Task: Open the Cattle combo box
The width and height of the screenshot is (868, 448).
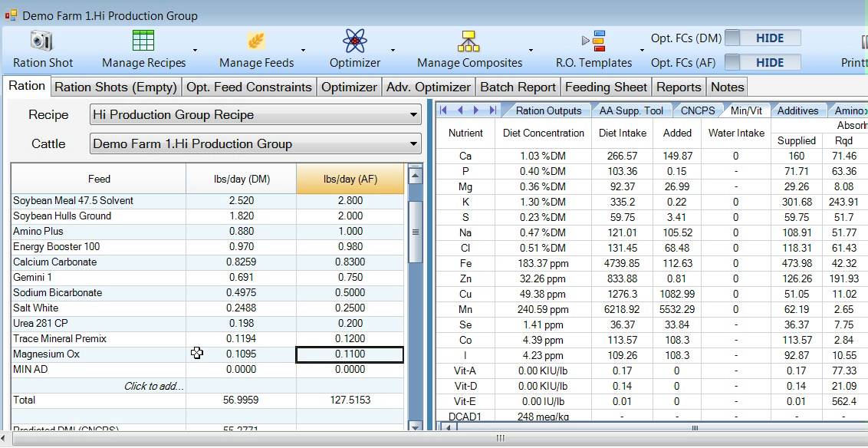Action: (x=255, y=144)
